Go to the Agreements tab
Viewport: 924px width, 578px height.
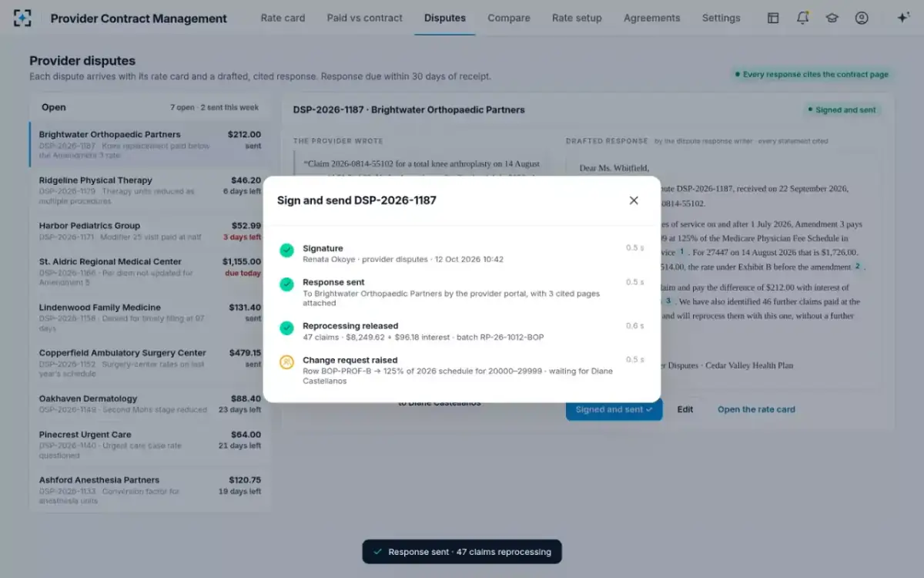tap(652, 18)
